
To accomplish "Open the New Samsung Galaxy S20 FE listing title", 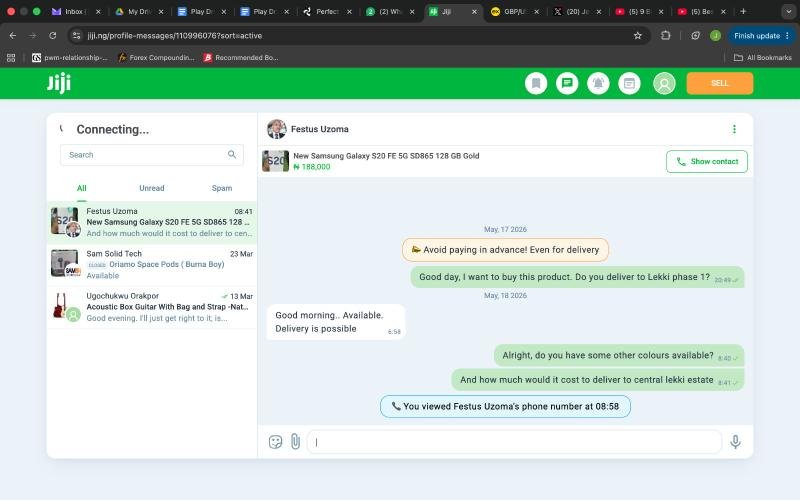I will click(x=386, y=156).
